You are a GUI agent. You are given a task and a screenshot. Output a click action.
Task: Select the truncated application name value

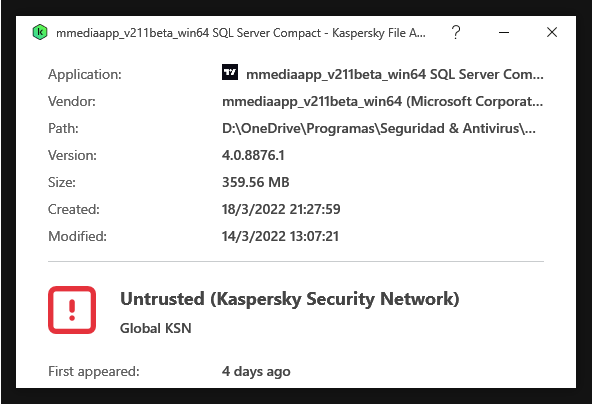pos(395,74)
